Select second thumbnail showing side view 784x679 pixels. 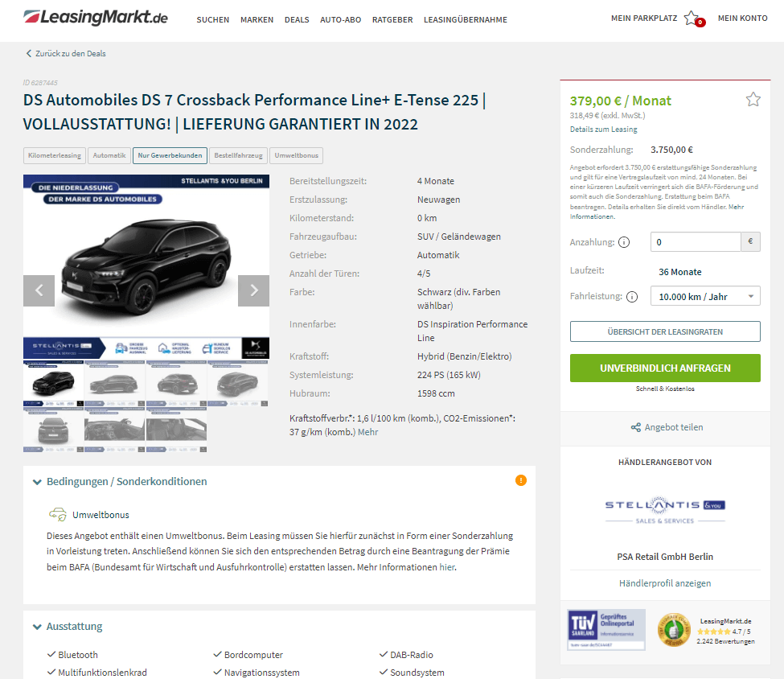click(114, 383)
